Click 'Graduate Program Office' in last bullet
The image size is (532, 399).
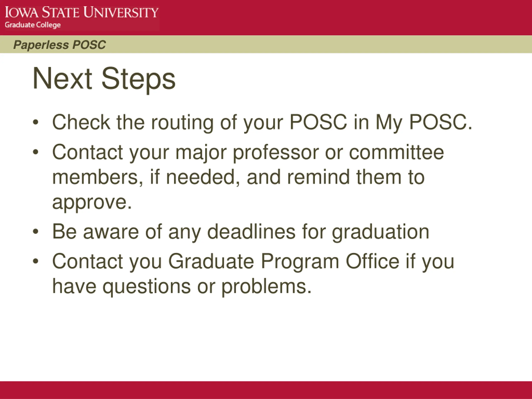point(283,261)
